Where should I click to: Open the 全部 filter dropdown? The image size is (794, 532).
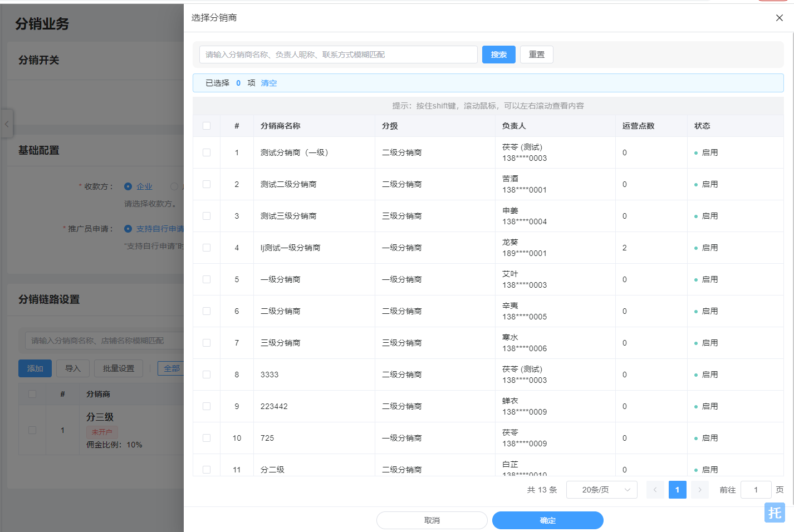click(x=172, y=368)
